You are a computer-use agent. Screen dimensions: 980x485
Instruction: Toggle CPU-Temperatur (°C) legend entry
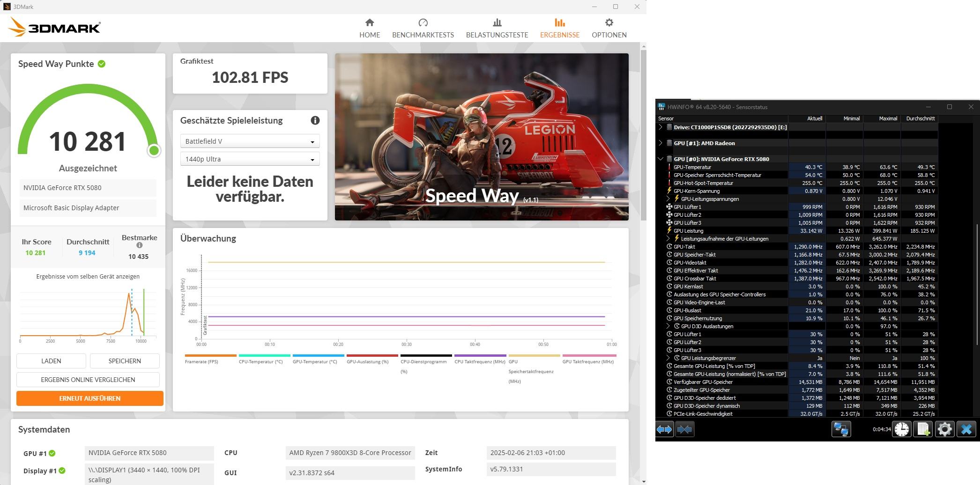[265, 360]
